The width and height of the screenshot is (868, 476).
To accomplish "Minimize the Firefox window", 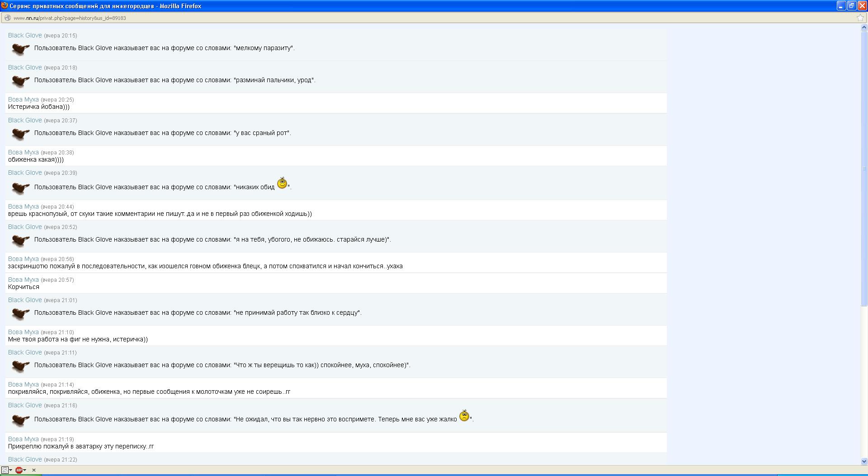I will 841,6.
